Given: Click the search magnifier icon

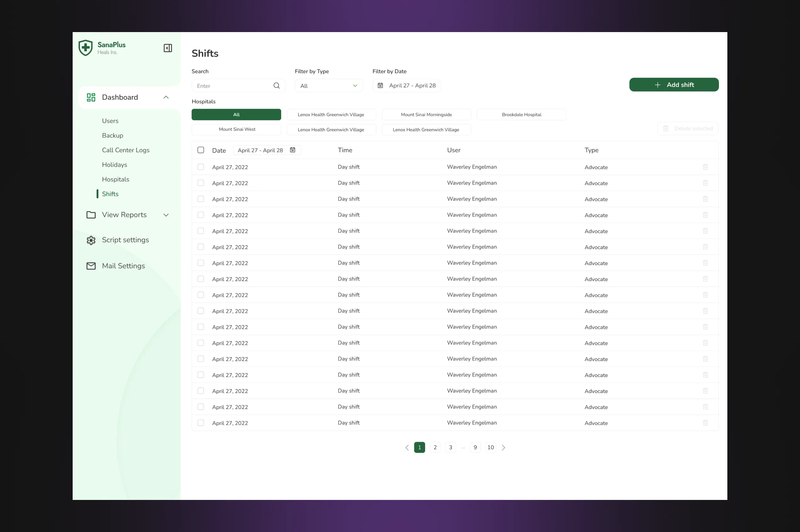Looking at the screenshot, I should (x=276, y=86).
